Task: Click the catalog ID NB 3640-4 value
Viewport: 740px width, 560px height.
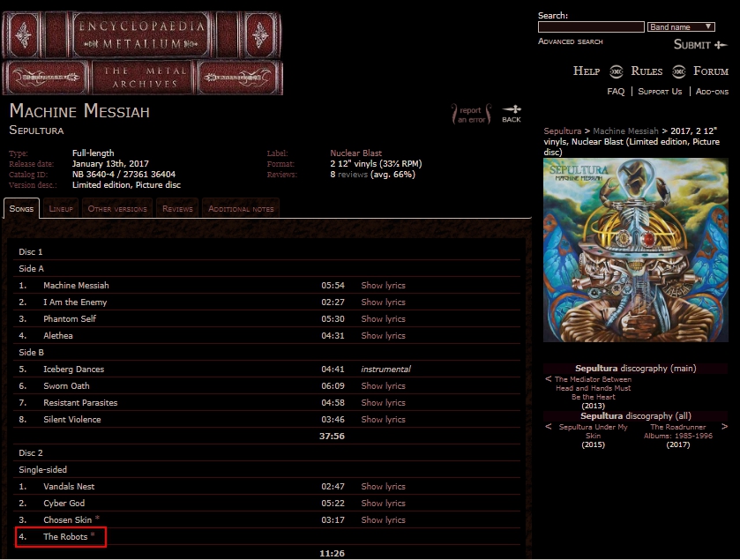Action: click(x=123, y=174)
